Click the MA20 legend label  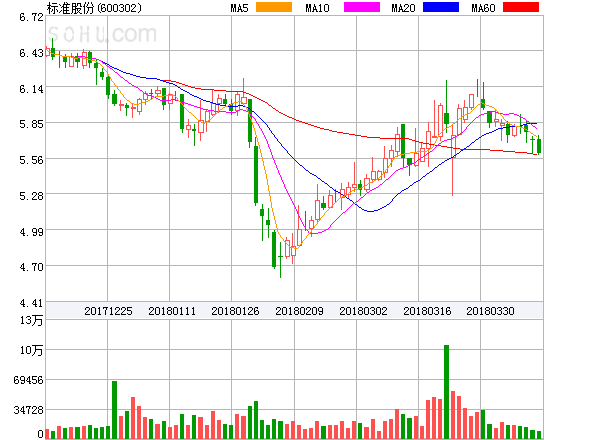(x=403, y=8)
